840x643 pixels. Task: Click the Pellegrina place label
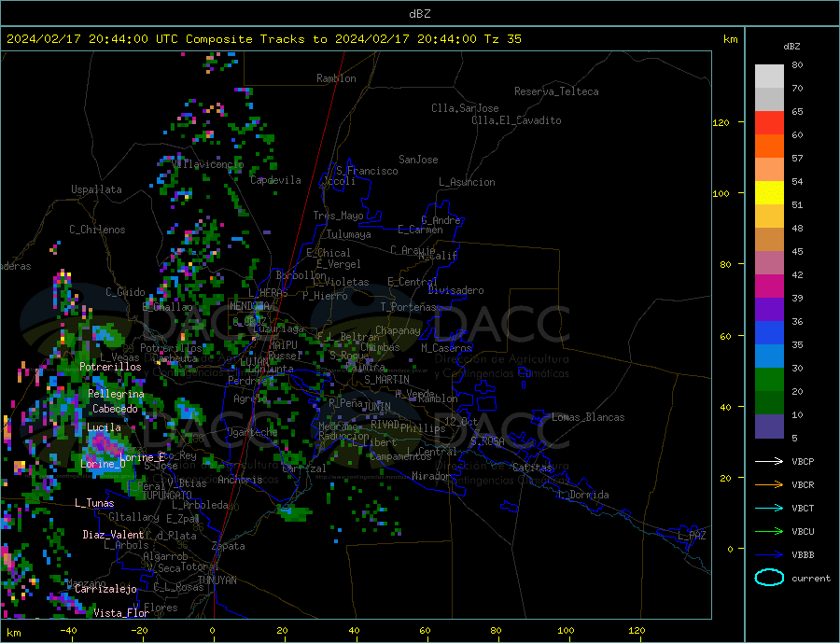[x=116, y=394]
